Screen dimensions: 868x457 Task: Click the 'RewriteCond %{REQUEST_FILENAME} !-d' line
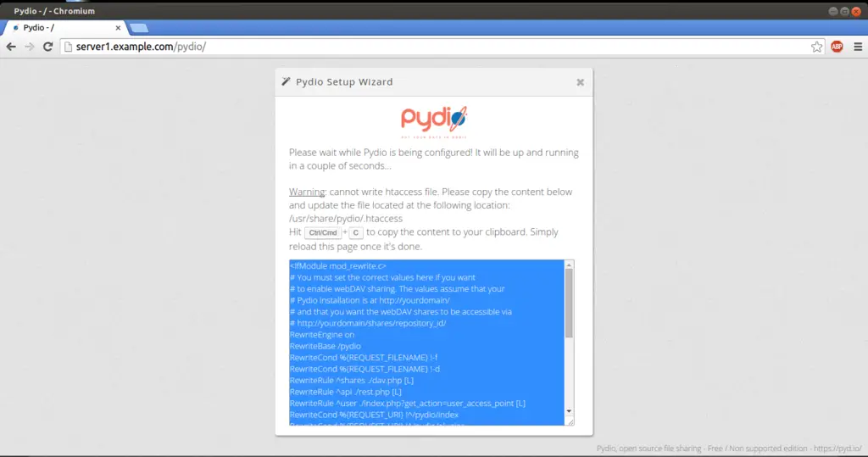(x=364, y=369)
